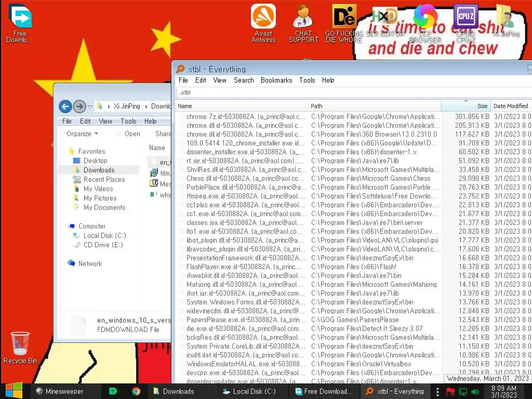Click Open in the Downloads toolbar
Image resolution: width=532 pixels, height=399 pixels.
[132, 134]
